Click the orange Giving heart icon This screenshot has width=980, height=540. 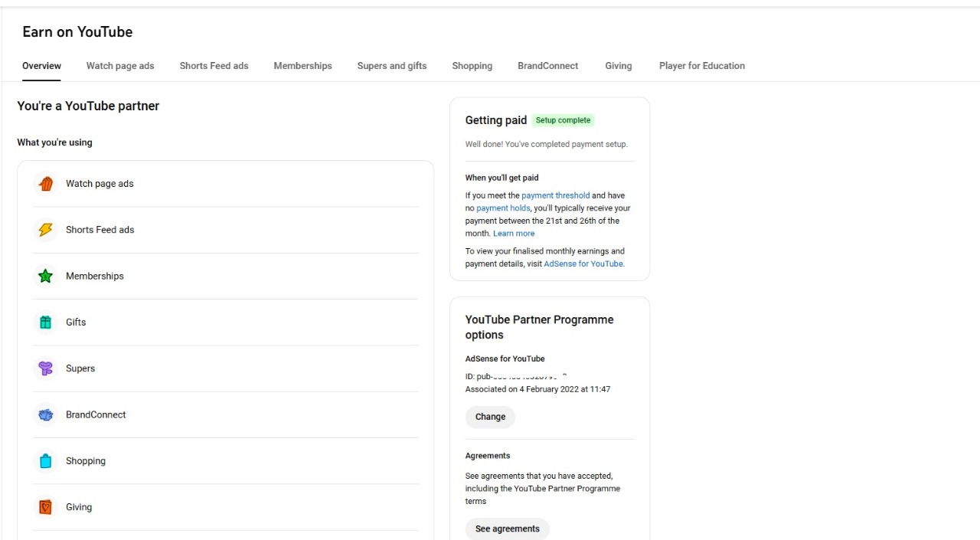point(46,507)
